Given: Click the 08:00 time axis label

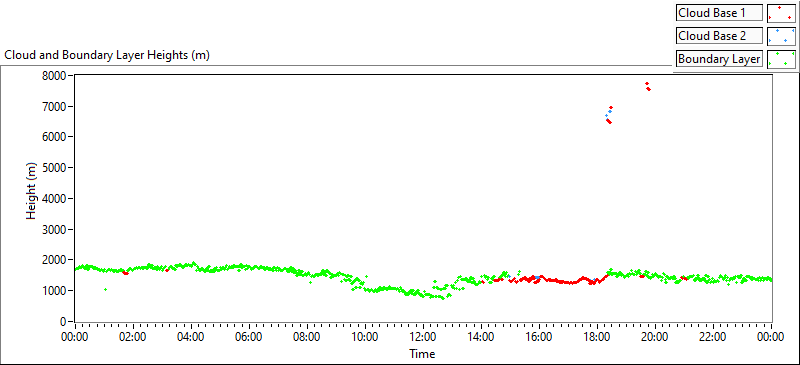Looking at the screenshot, I should 307,337.
